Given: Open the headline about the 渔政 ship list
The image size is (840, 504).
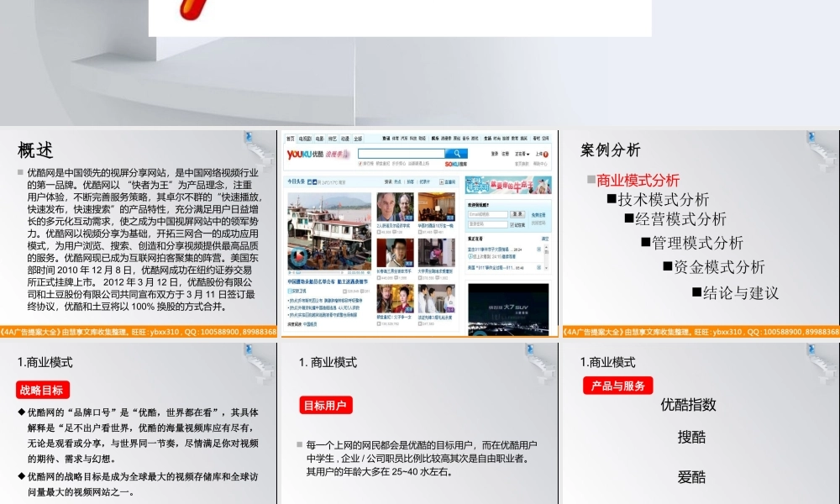Looking at the screenshot, I should (328, 281).
